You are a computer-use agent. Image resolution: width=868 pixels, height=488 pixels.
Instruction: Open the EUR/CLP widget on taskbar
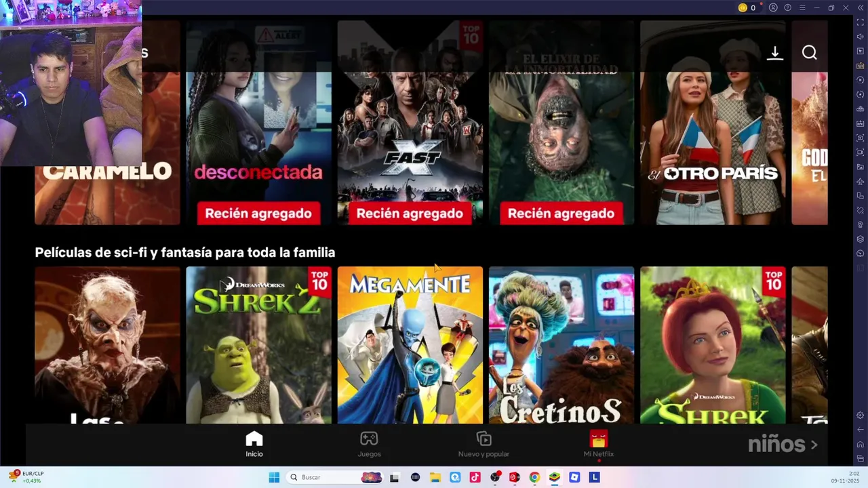click(26, 477)
